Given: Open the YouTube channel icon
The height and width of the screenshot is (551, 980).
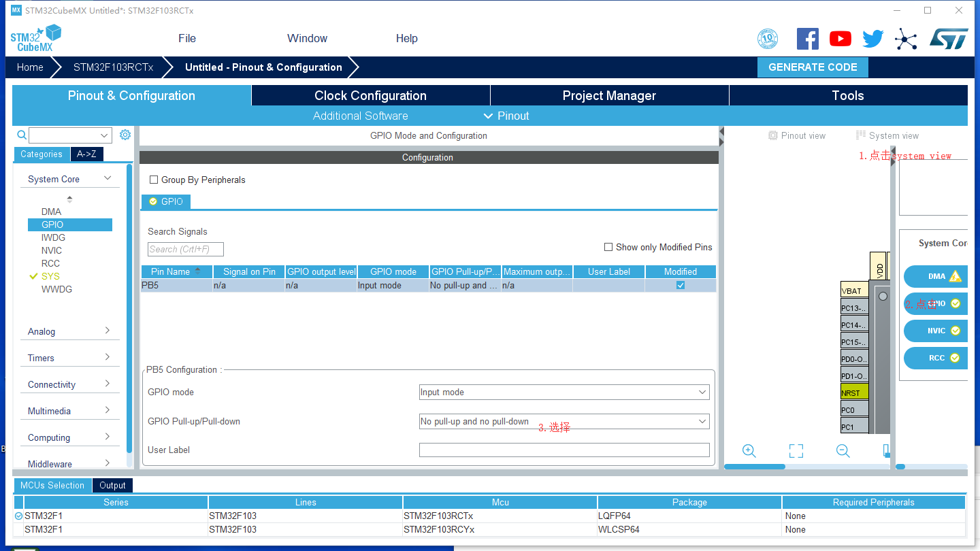Looking at the screenshot, I should [840, 39].
